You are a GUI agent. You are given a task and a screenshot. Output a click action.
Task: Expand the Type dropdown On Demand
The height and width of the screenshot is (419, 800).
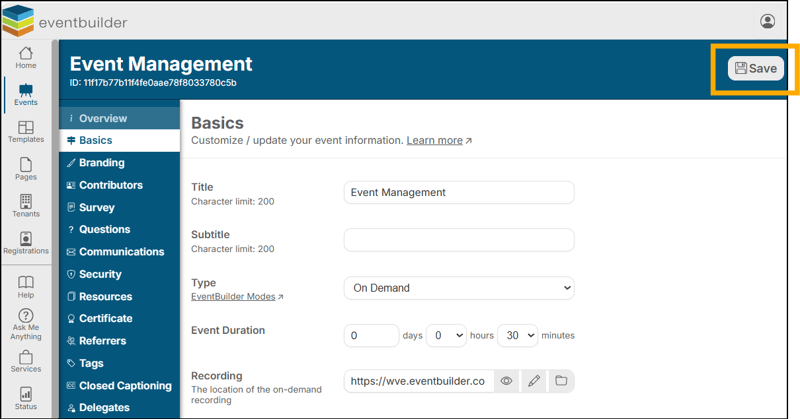459,288
